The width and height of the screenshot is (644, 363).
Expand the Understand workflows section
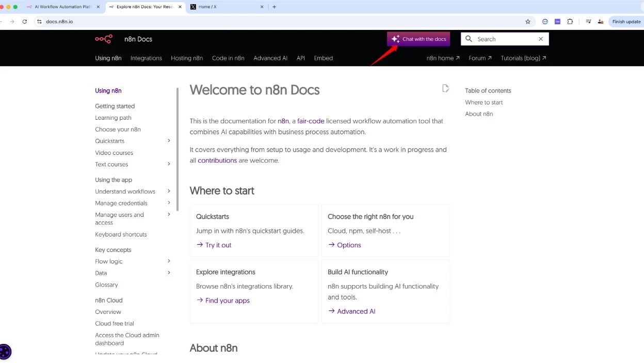coord(169,191)
